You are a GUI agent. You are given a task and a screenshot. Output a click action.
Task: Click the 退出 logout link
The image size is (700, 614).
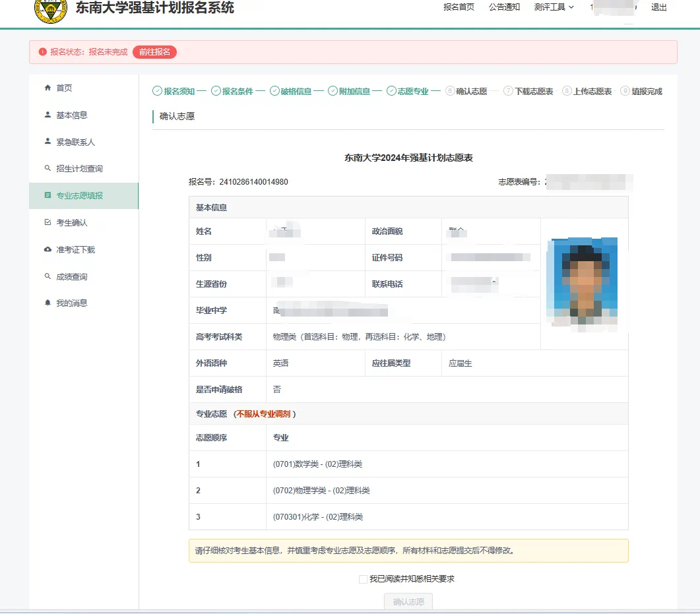(x=660, y=7)
